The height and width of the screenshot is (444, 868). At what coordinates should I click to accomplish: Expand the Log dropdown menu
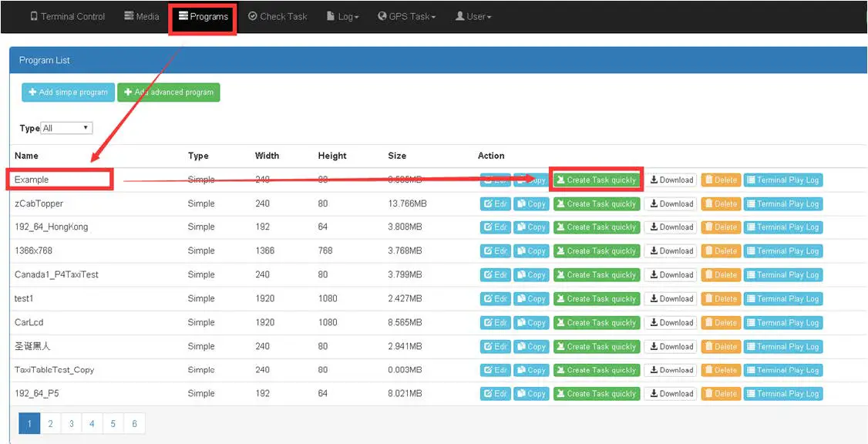click(x=343, y=16)
